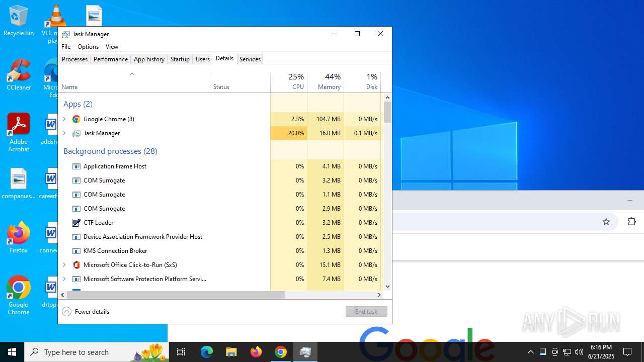
Task: Open Task View on the taskbar
Action: (x=181, y=352)
